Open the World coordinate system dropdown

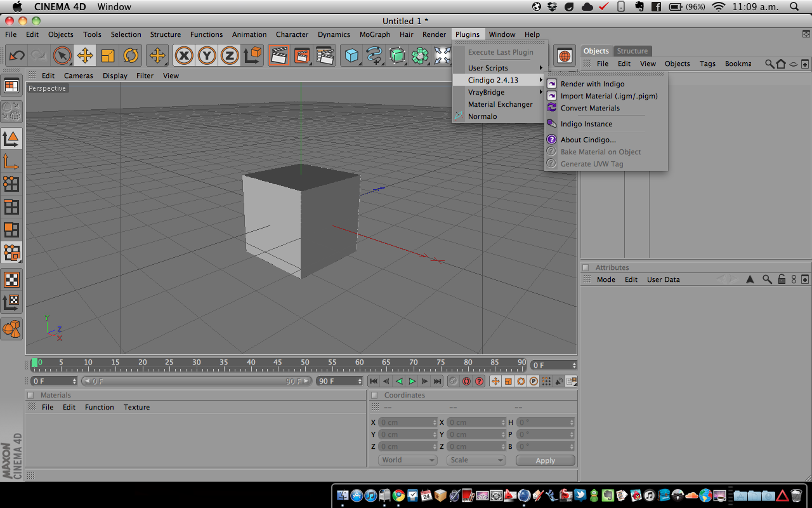click(x=408, y=460)
